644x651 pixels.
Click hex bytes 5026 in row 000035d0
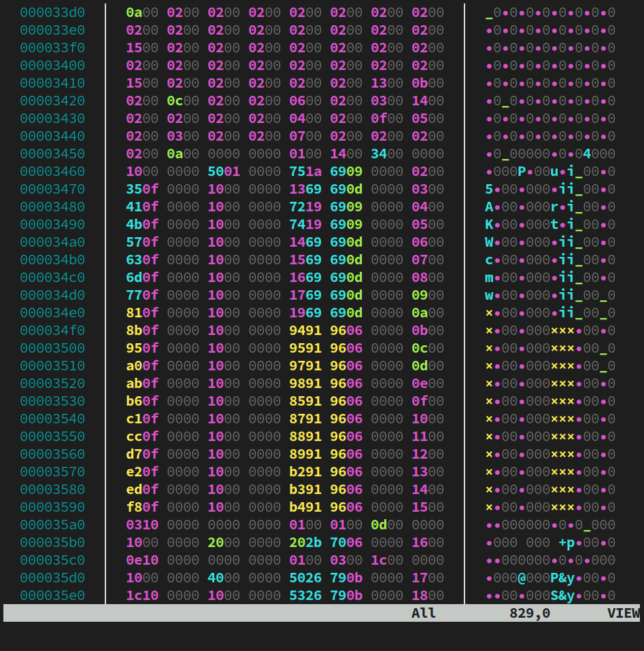pyautogui.click(x=305, y=578)
